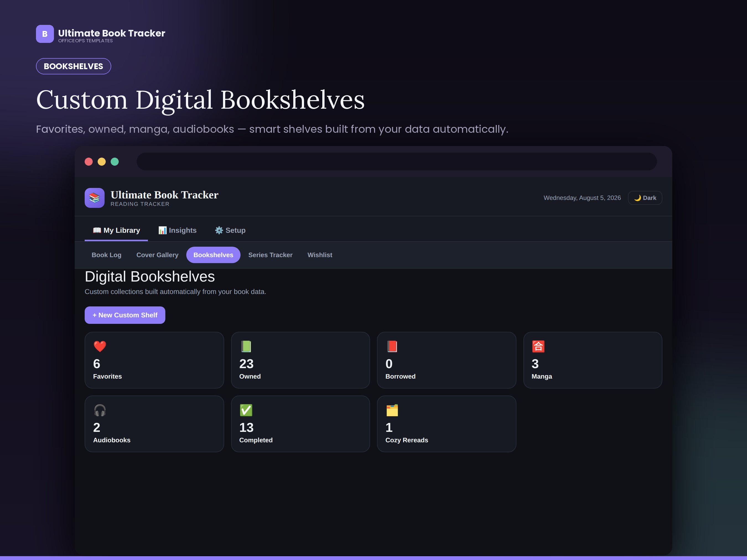Viewport: 747px width, 560px height.
Task: Click the green checkmark Completed icon
Action: pos(246,410)
